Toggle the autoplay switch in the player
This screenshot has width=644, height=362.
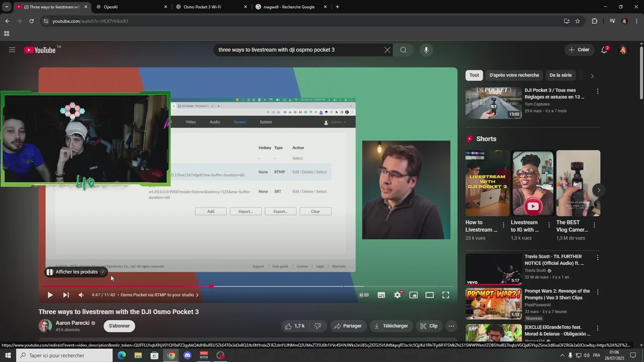click(x=364, y=295)
